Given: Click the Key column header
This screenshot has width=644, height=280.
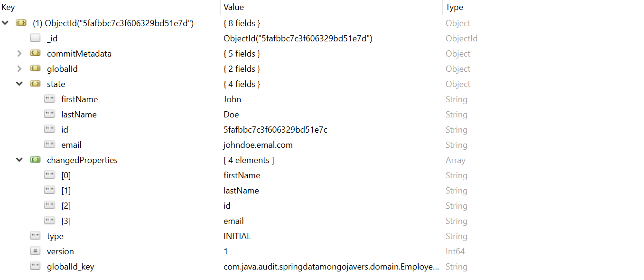Looking at the screenshot, I should click(x=9, y=7).
